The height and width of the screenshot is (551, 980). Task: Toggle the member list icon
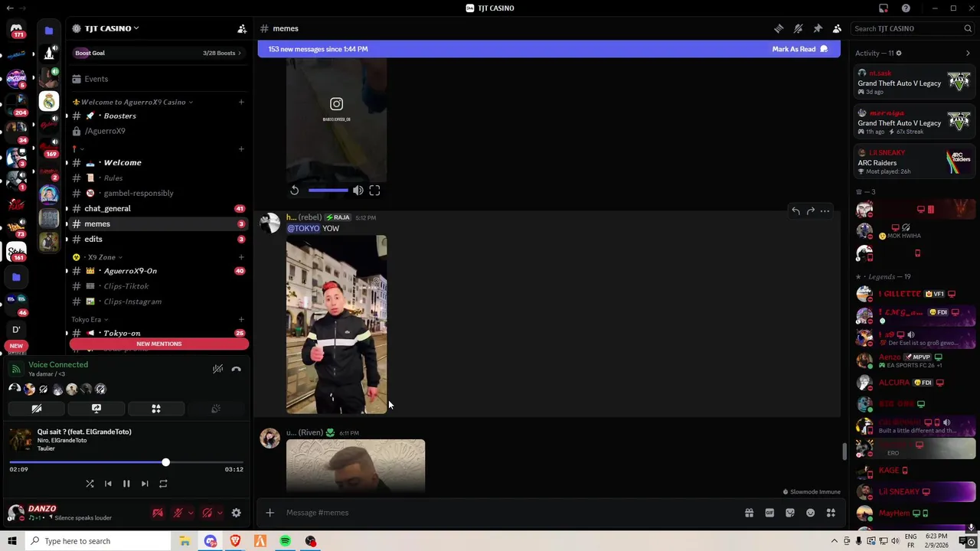pyautogui.click(x=837, y=28)
